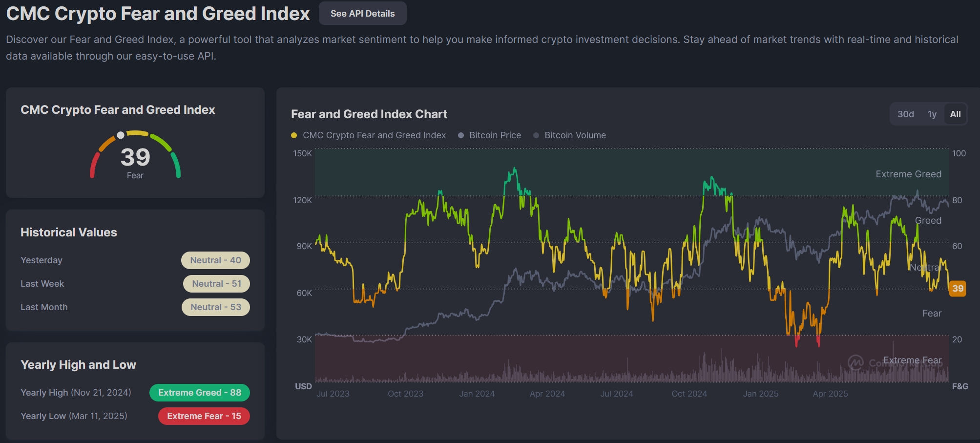Click the Yearly High (Nov 21, 2024) label
Viewport: 980px width, 443px height.
(x=76, y=393)
